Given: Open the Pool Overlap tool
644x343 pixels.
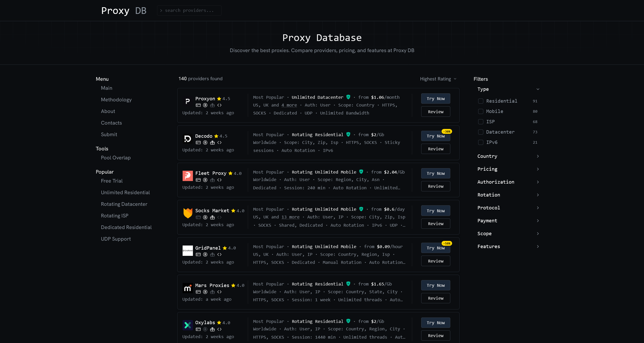Looking at the screenshot, I should [x=116, y=158].
